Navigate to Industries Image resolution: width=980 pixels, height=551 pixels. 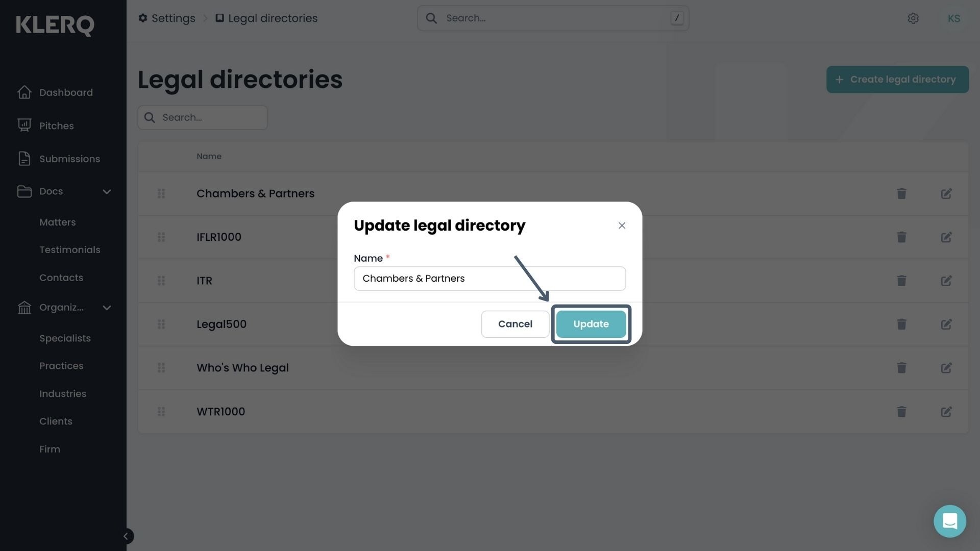(63, 394)
